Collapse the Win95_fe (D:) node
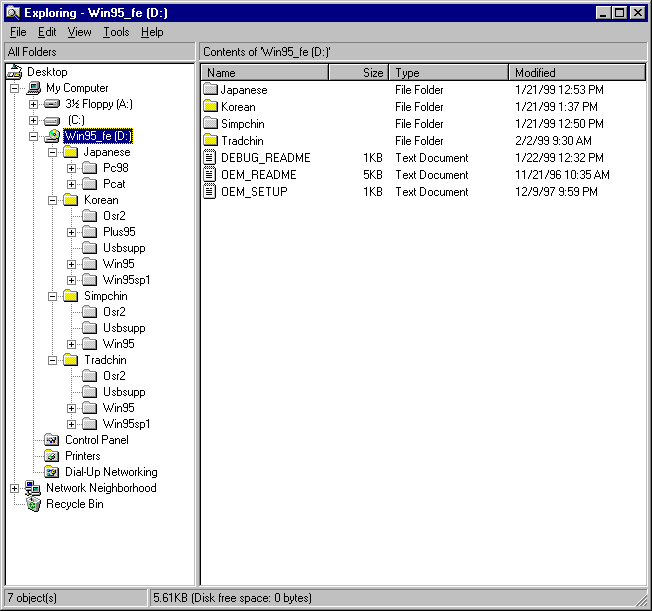This screenshot has height=611, width=652. [34, 136]
